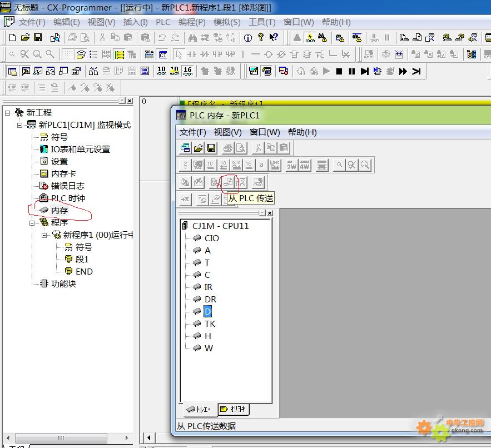Insert a New Contact ladder symbol
This screenshot has height=448, width=491.
click(191, 54)
